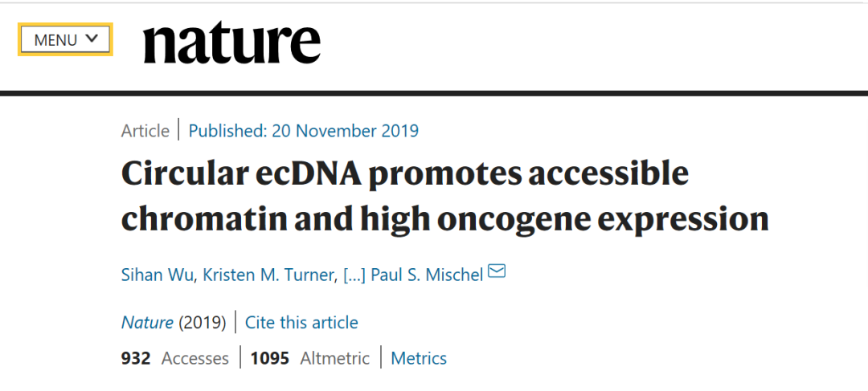The width and height of the screenshot is (868, 391).
Task: Click the 1095 Altmetric score number
Action: pos(269,358)
